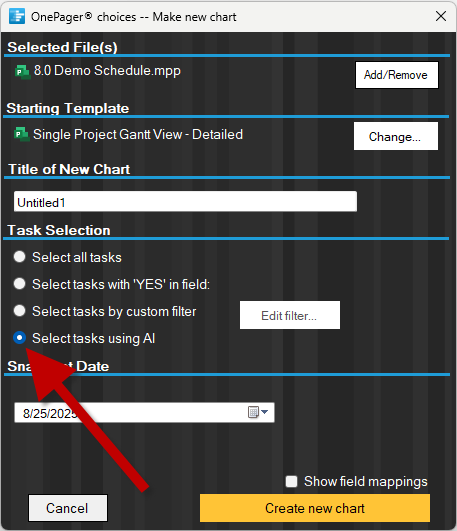
Task: Click the Title of New Chart text field
Action: [x=185, y=201]
